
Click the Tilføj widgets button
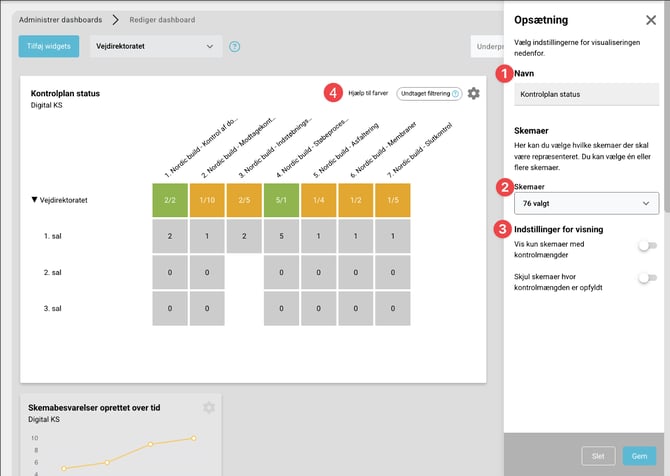pyautogui.click(x=48, y=46)
